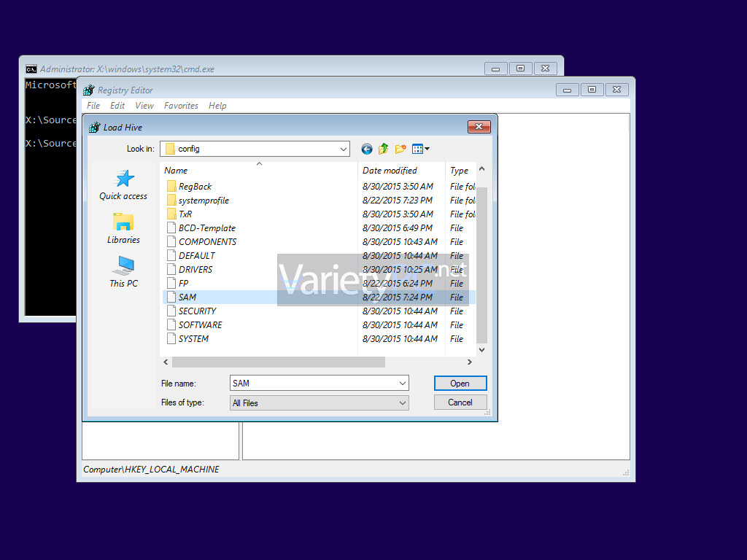Click the vertical scrollbar thumb in file list
The height and width of the screenshot is (560, 747).
482,265
